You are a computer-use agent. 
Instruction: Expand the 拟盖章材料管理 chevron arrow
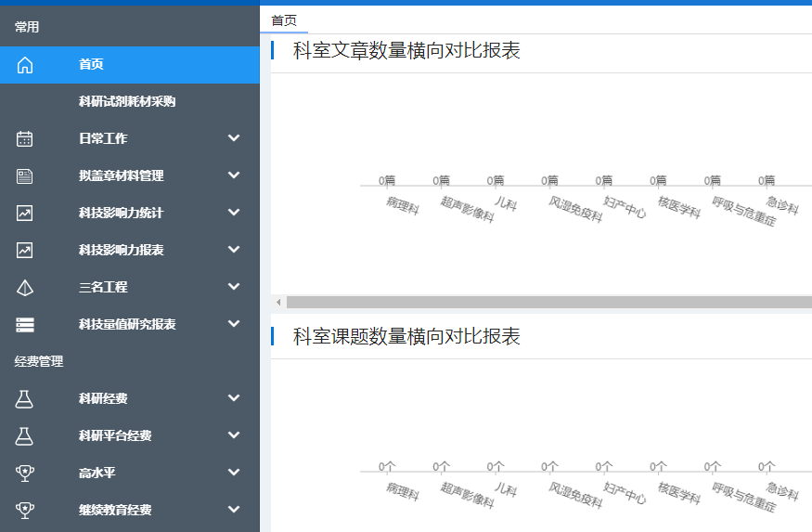pos(234,175)
